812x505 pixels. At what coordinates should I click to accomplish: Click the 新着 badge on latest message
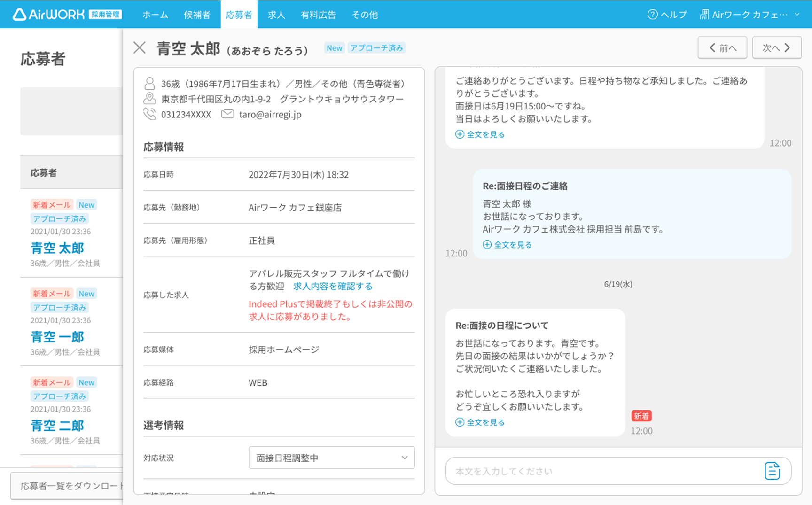pos(641,416)
